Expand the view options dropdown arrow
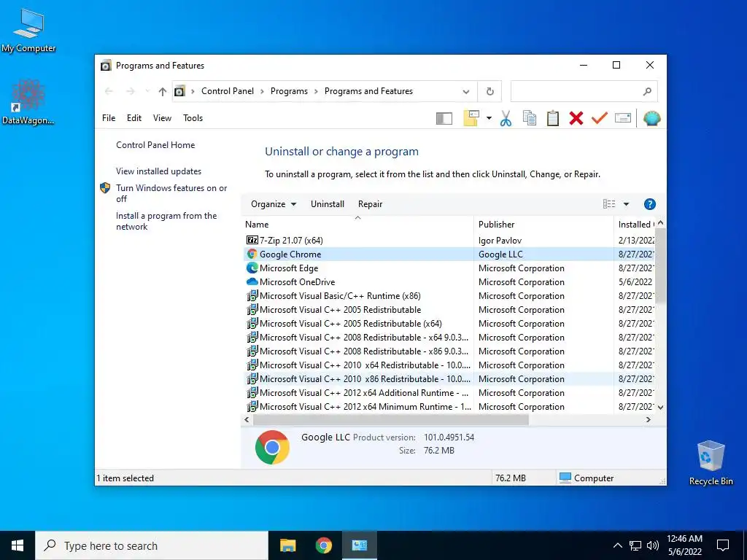This screenshot has height=560, width=747. [x=626, y=204]
